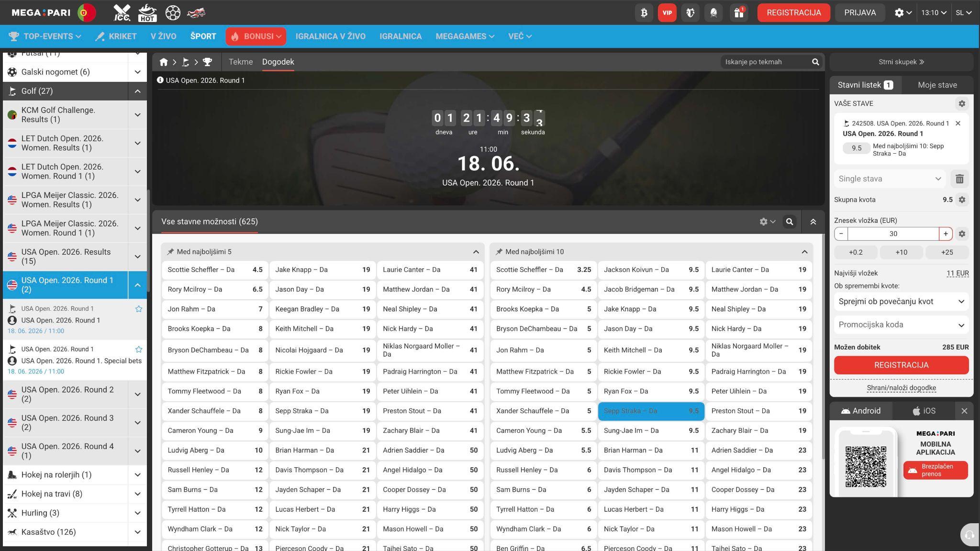Collapse all betting markets with double chevron
The image size is (980, 551).
click(813, 222)
